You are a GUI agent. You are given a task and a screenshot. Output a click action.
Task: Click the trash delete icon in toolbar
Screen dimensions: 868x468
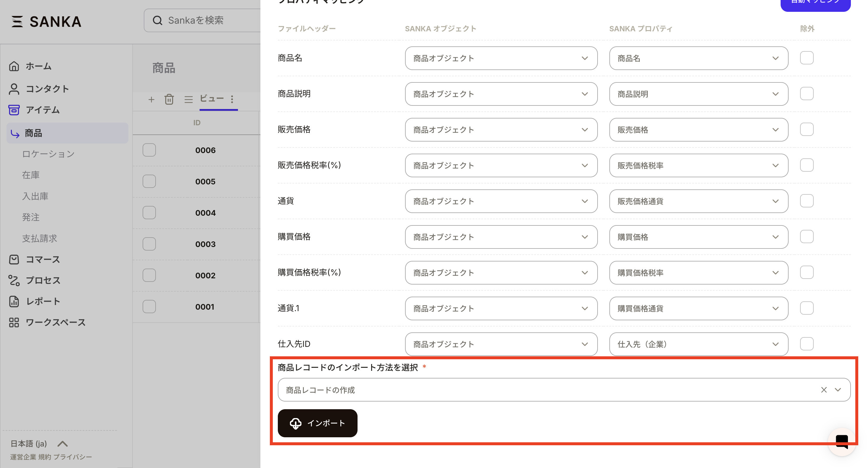(169, 99)
